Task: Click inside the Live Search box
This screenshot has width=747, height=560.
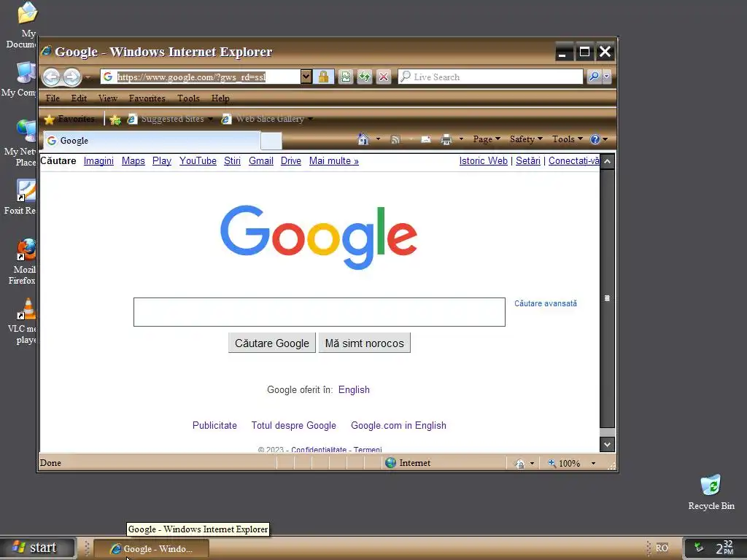Action: point(491,77)
